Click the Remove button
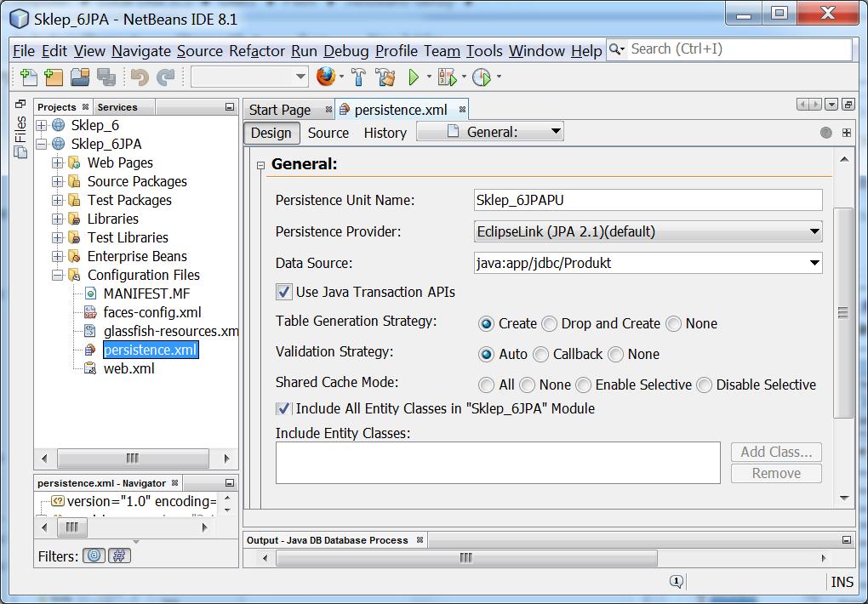Viewport: 868px width, 604px height. coord(776,473)
